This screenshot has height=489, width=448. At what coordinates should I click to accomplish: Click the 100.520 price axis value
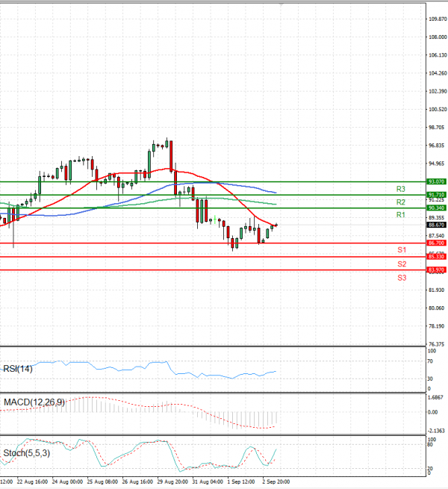pyautogui.click(x=438, y=110)
